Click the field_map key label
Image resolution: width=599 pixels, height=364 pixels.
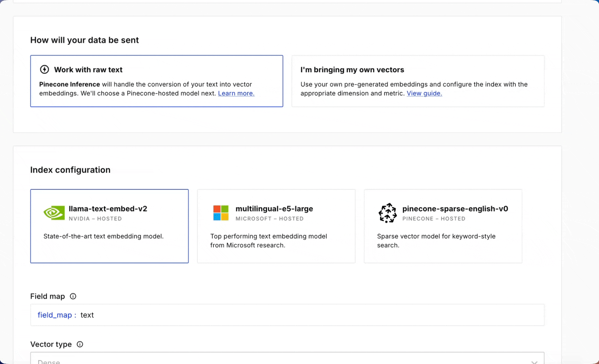pyautogui.click(x=55, y=315)
